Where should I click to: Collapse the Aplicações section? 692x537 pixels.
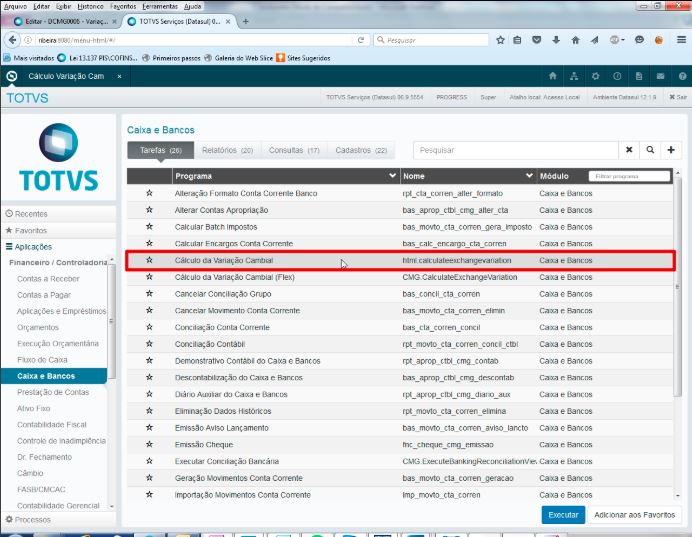point(58,247)
